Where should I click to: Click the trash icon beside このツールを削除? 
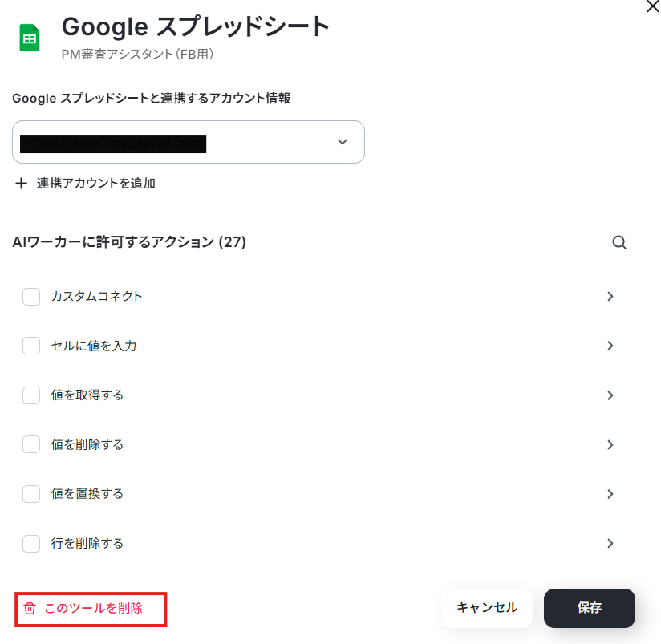[30, 608]
